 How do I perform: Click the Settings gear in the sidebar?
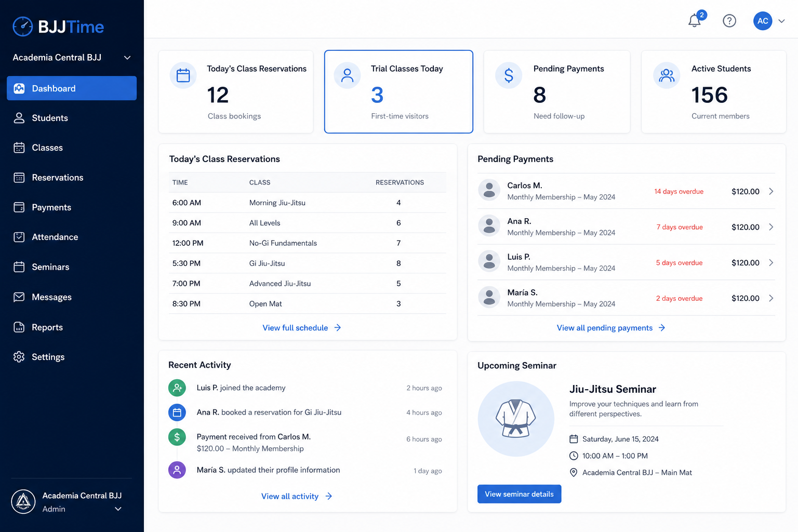coord(19,357)
